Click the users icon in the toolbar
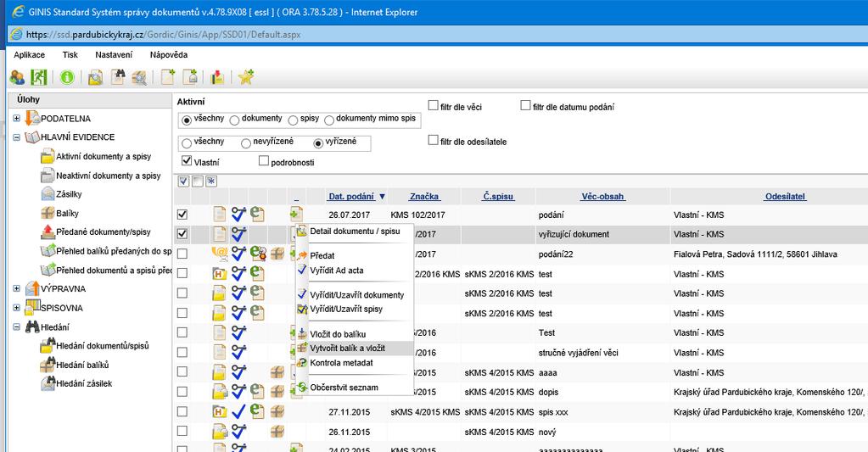This screenshot has height=452, width=868. (17, 77)
